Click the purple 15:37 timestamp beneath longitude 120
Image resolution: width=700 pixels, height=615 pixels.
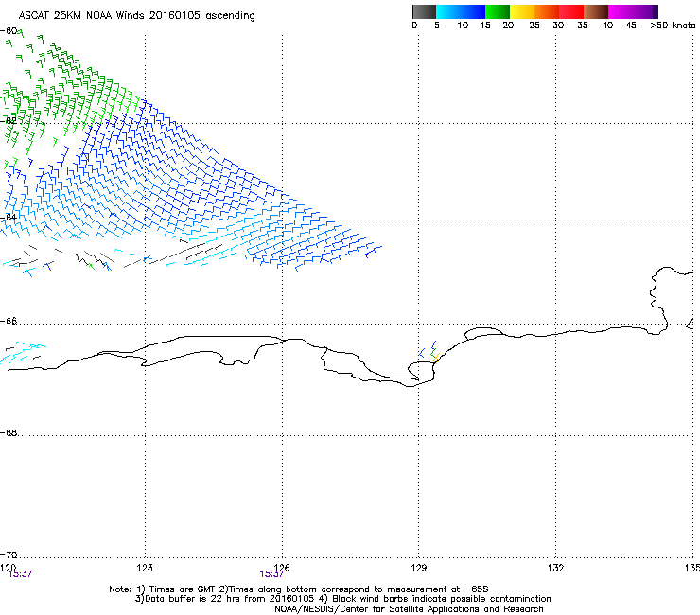click(21, 574)
